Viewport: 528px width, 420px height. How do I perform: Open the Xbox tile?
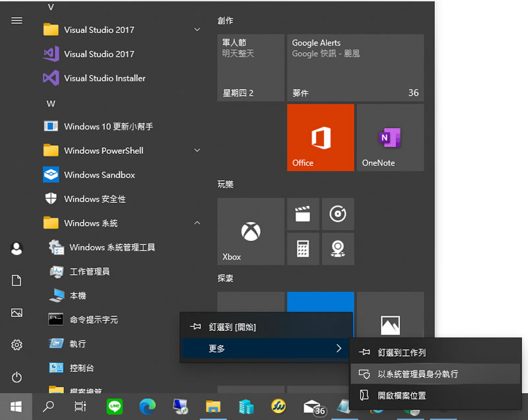(x=251, y=231)
